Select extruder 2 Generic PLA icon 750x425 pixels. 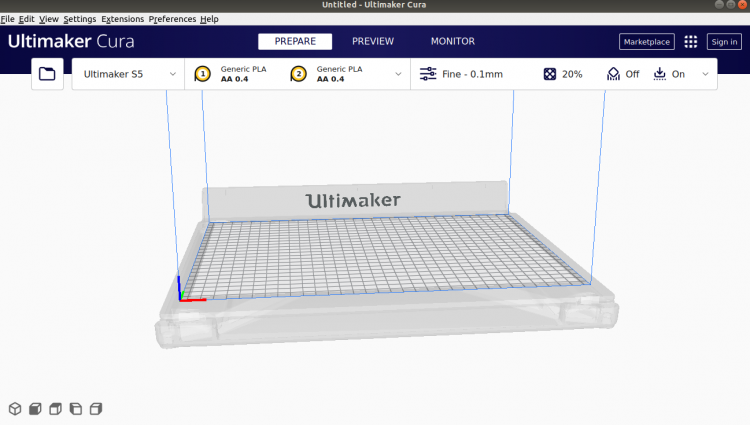pyautogui.click(x=298, y=74)
